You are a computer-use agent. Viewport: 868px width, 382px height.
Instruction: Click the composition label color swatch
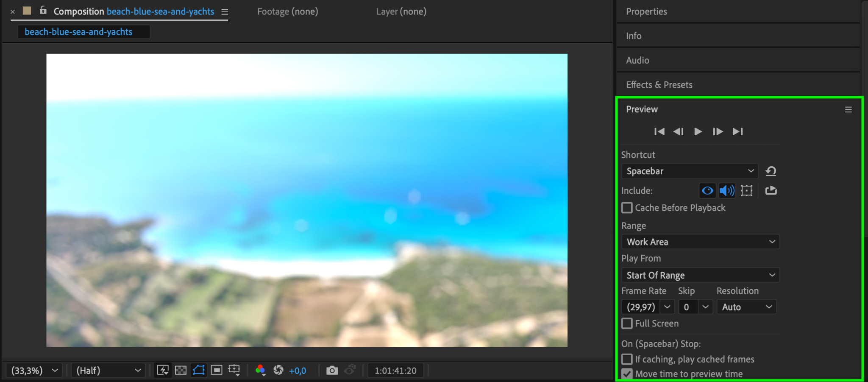[27, 11]
